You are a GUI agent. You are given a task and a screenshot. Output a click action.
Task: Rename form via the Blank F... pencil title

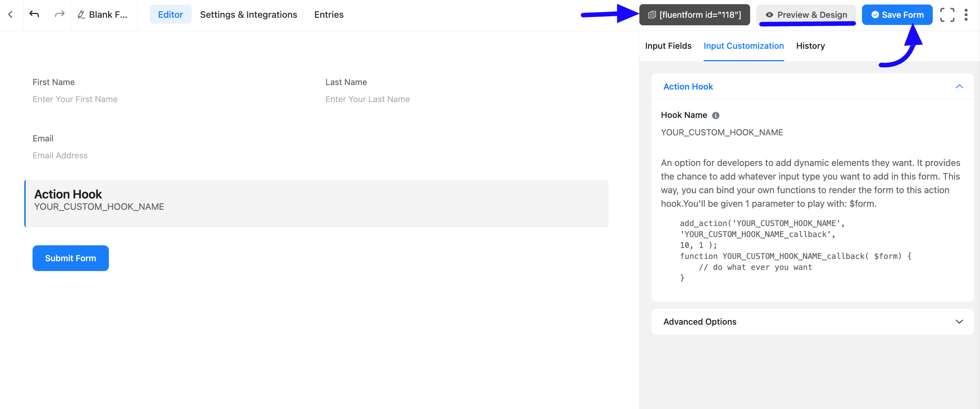(103, 14)
